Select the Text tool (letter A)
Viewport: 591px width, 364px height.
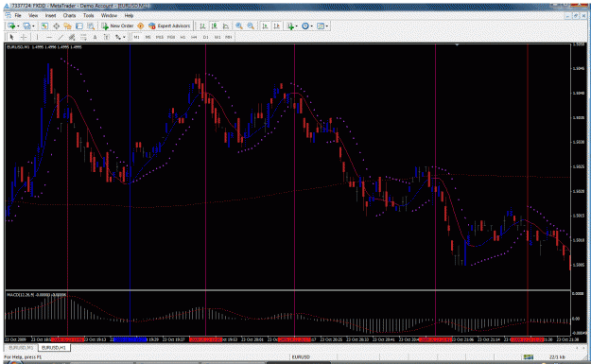95,37
